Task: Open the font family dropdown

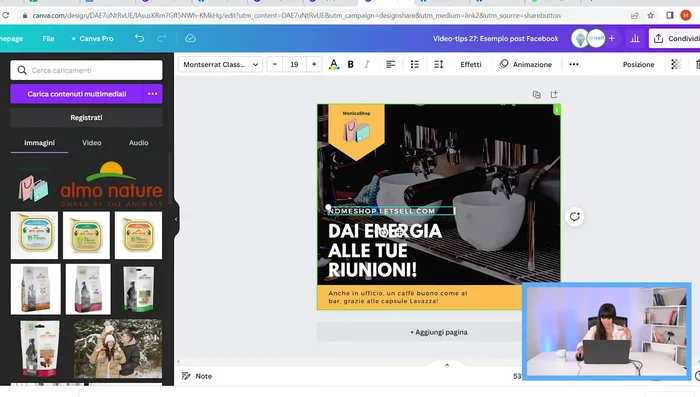Action: (220, 64)
